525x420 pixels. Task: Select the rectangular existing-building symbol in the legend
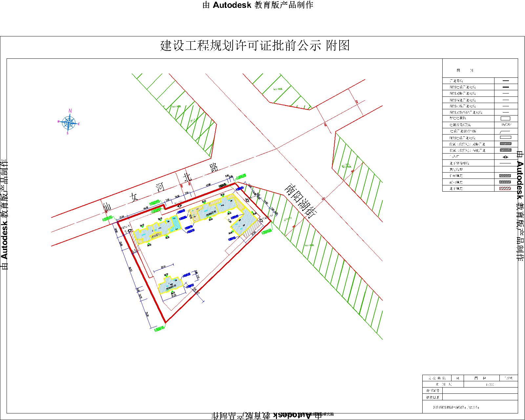[x=505, y=118]
